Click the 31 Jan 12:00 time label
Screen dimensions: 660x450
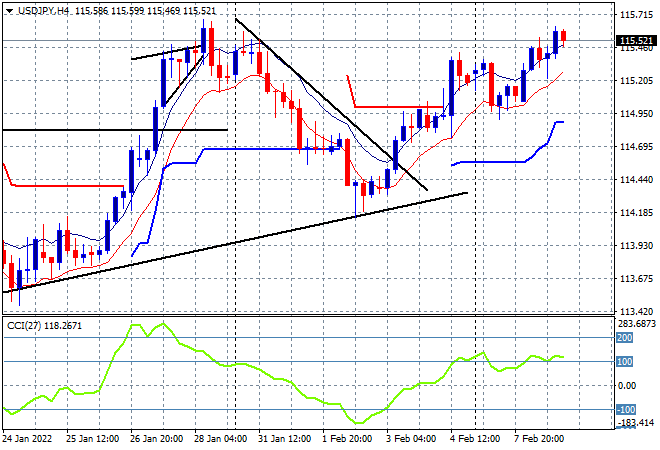284,439
